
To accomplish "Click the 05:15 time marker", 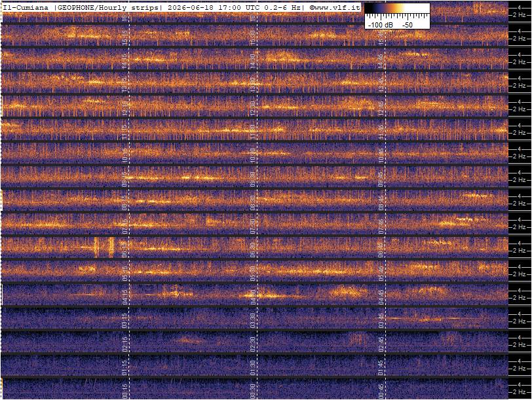I will (x=125, y=273).
